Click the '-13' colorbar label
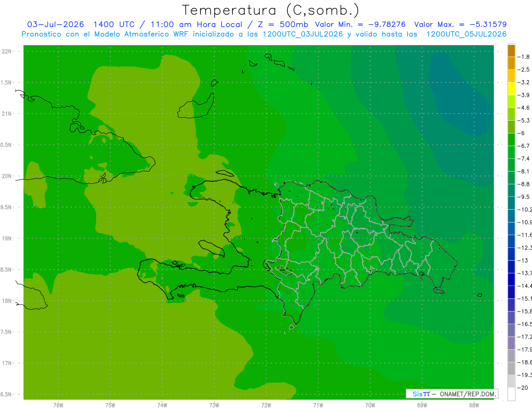This screenshot has height=411, width=532. coord(523,260)
